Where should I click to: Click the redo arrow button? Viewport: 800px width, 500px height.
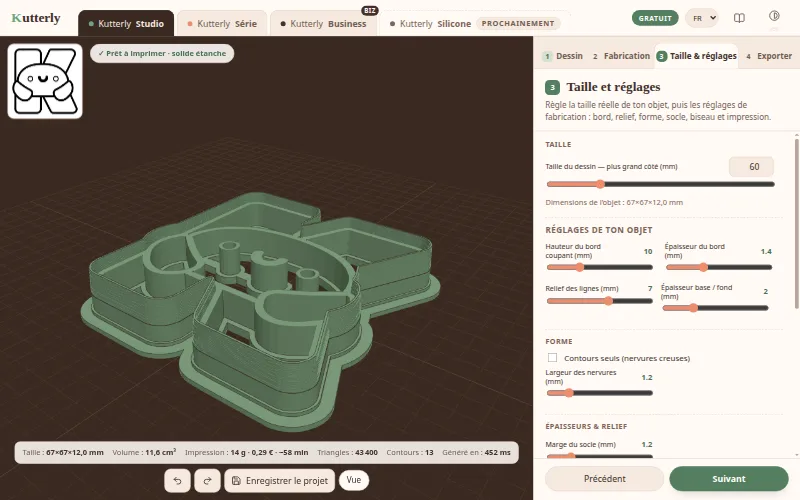tap(207, 481)
